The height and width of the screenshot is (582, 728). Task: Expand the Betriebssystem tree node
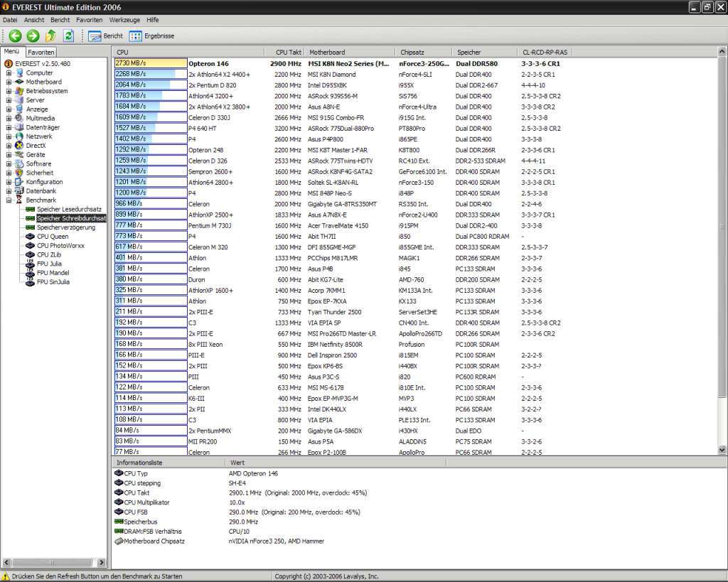pyautogui.click(x=9, y=91)
